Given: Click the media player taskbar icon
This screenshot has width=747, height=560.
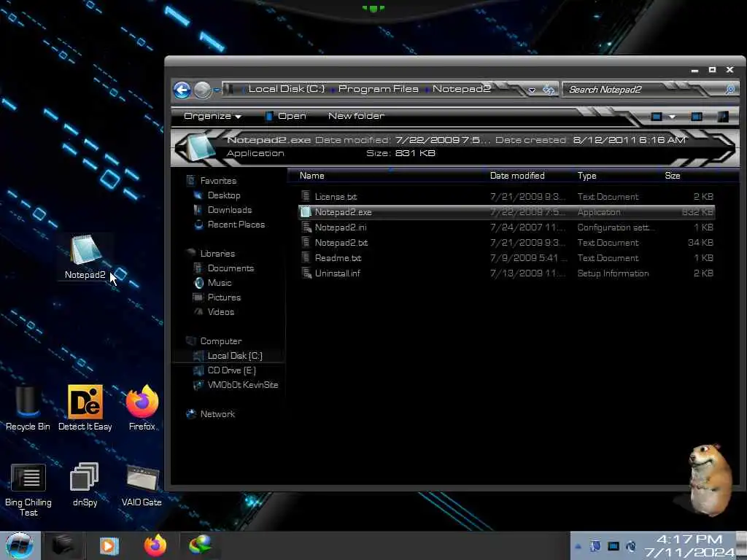Looking at the screenshot, I should (109, 545).
